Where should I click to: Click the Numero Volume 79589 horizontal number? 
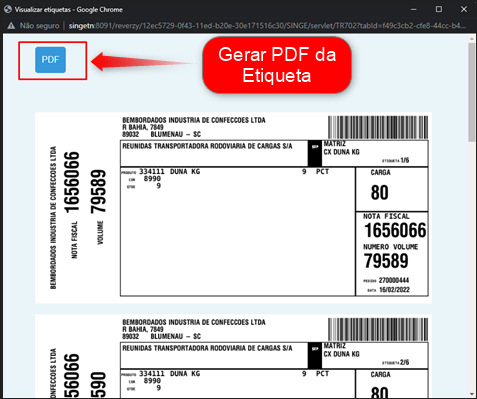[x=386, y=261]
